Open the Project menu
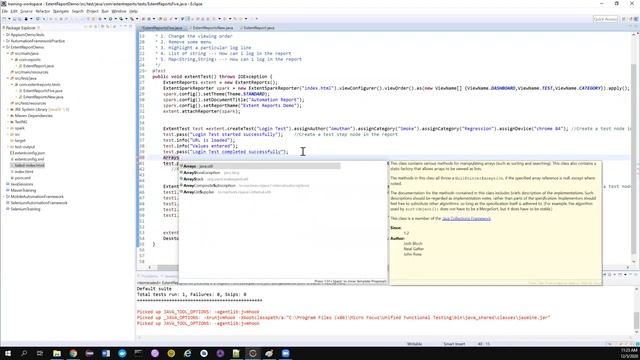Viewport: 640px width, 360px height. 92,11
